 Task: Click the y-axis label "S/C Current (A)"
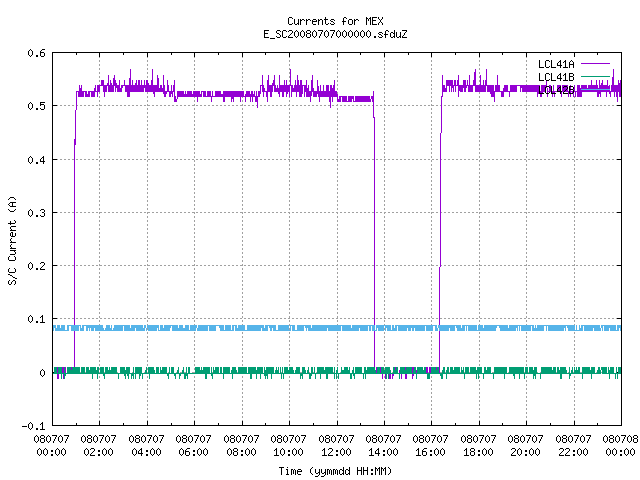(x=12, y=240)
